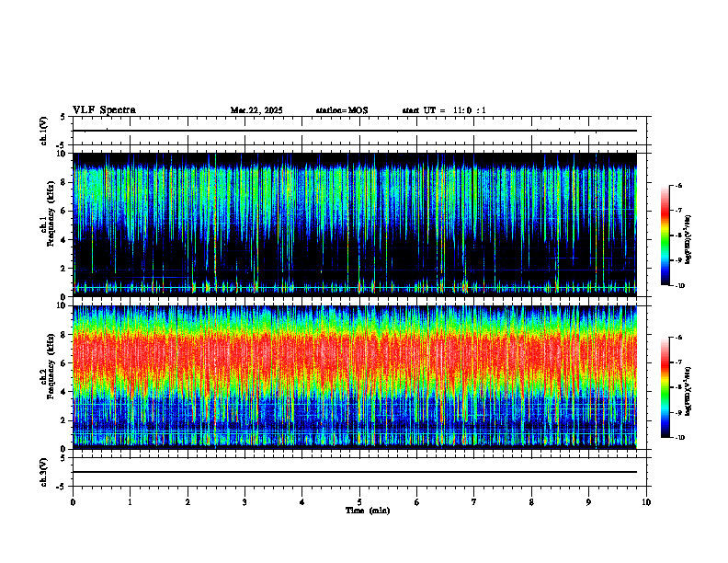Click the time axis tick label "5"
728x563 pixels.
tap(359, 502)
